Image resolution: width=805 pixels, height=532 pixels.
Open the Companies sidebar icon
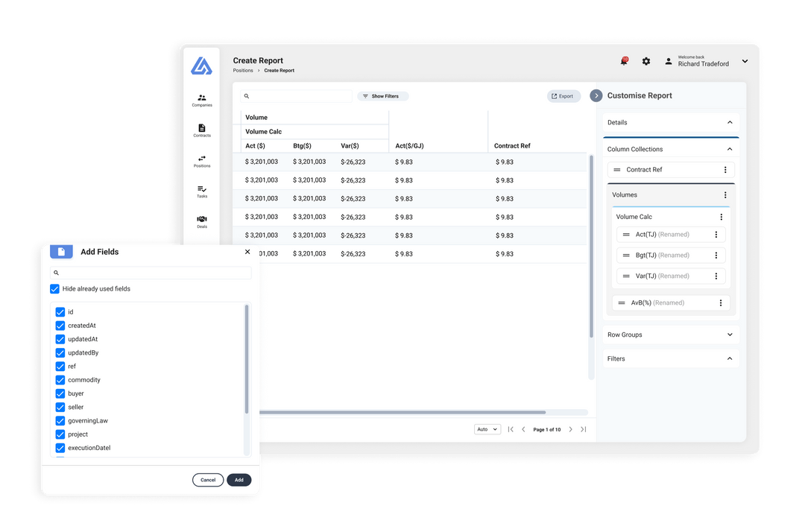201,100
